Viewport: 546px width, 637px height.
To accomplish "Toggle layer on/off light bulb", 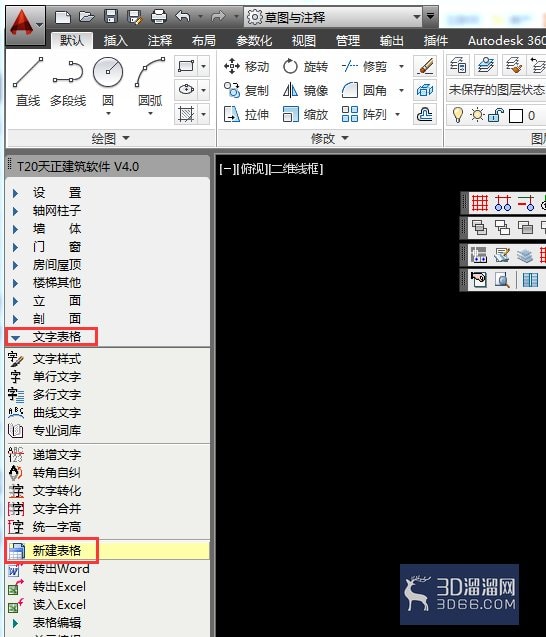I will pos(458,115).
